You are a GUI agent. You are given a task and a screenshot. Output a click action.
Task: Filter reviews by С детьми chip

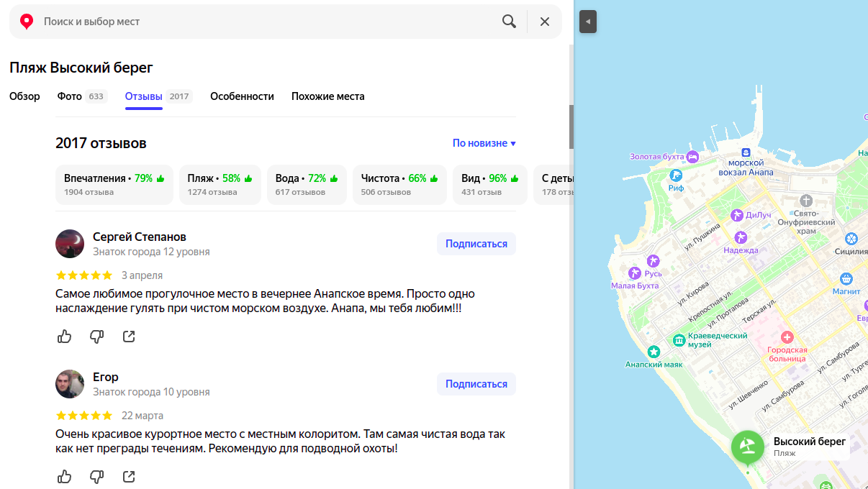pyautogui.click(x=553, y=185)
